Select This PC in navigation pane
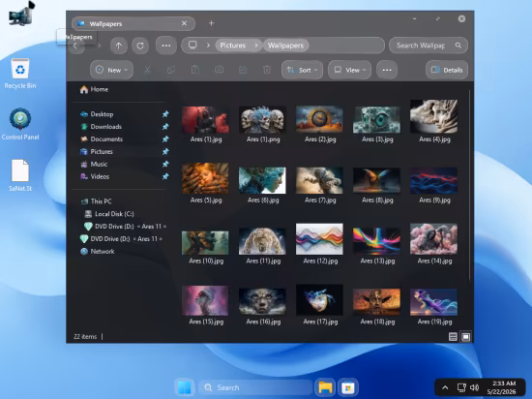This screenshot has width=532, height=399. tap(97, 201)
